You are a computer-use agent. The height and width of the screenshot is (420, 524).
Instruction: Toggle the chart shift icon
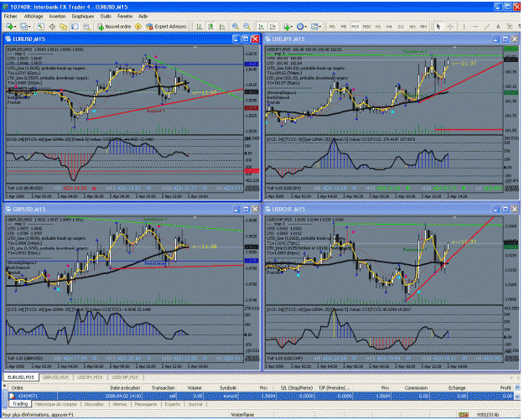(x=272, y=26)
